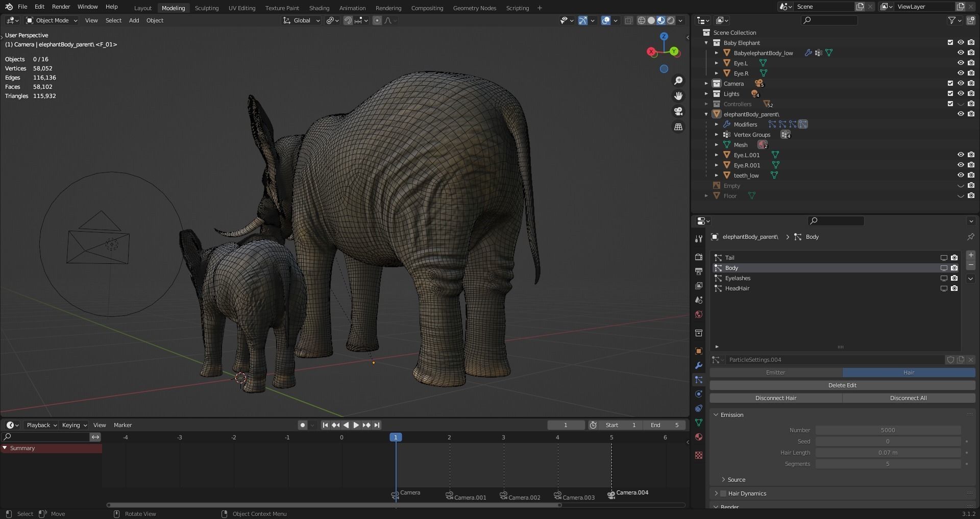Toggle auto keying record button
Image resolution: width=980 pixels, height=519 pixels.
pyautogui.click(x=303, y=425)
